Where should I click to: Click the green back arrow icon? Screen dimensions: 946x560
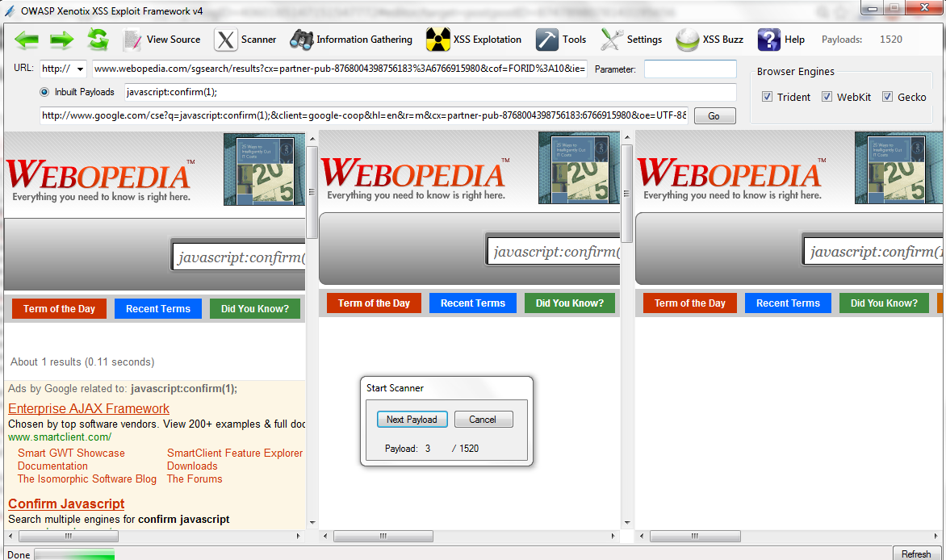(x=27, y=40)
